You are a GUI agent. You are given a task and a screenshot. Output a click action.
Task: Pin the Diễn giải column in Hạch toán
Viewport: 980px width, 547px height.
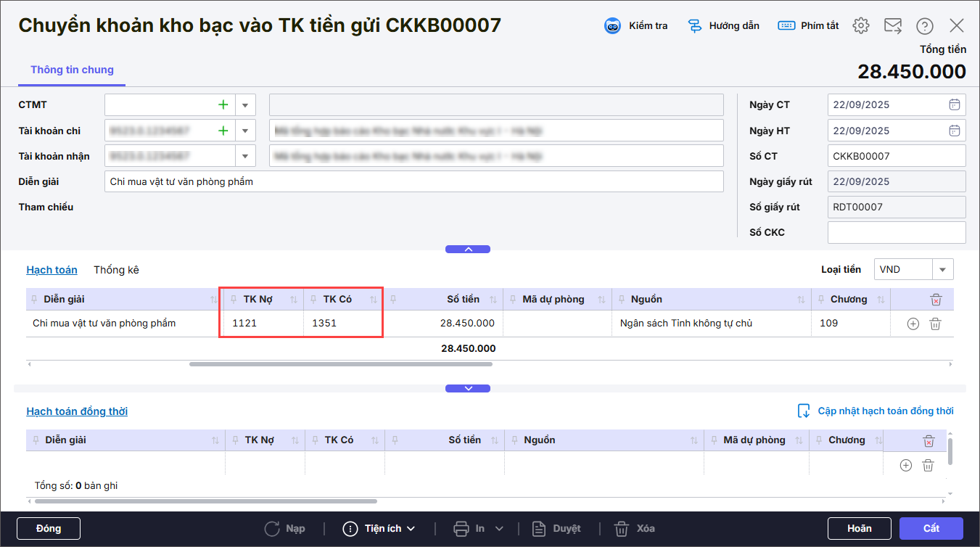[x=35, y=300]
